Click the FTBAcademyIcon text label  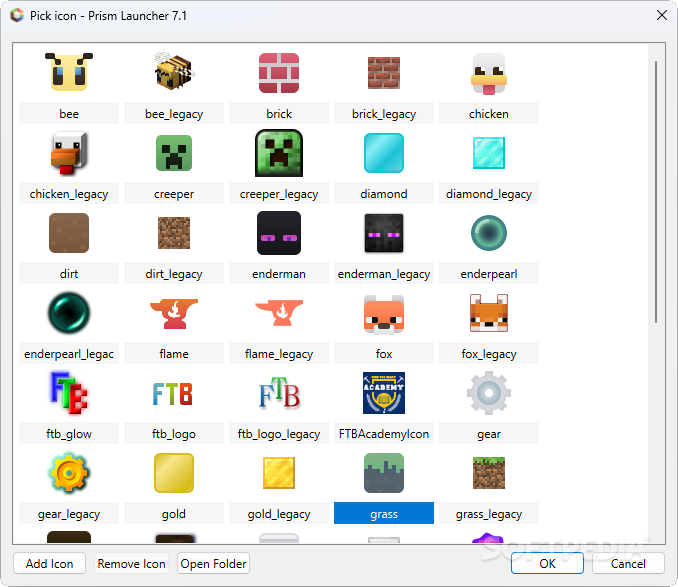[384, 434]
